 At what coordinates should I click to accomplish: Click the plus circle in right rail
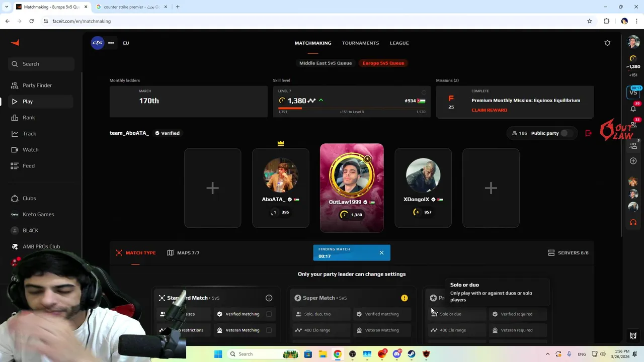tap(633, 161)
